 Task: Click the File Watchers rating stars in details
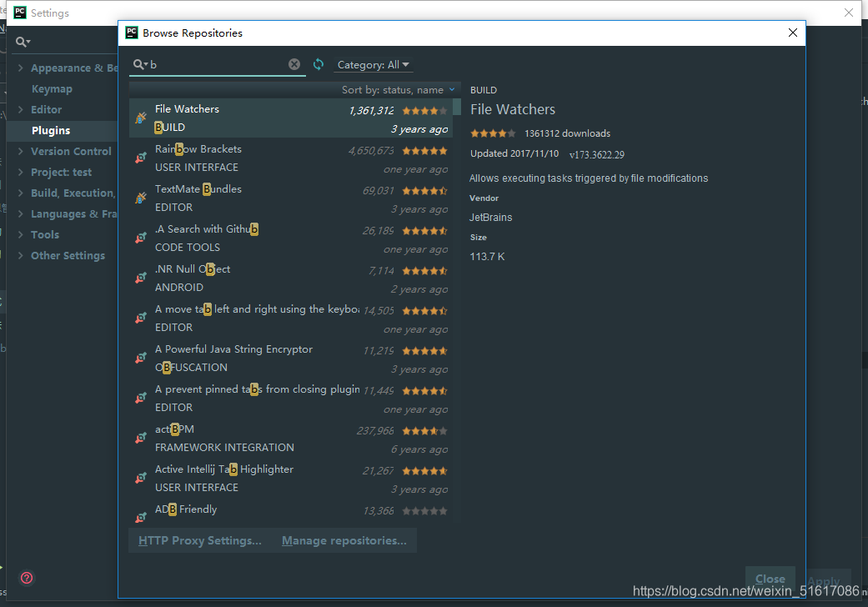[493, 133]
